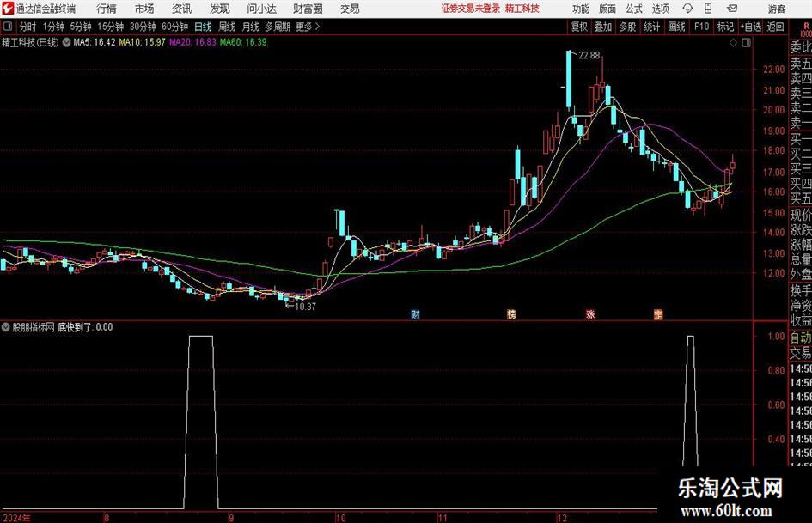Viewport: 812px width, 523px height.
Task: Expand the 更多 period options
Action: pos(308,27)
